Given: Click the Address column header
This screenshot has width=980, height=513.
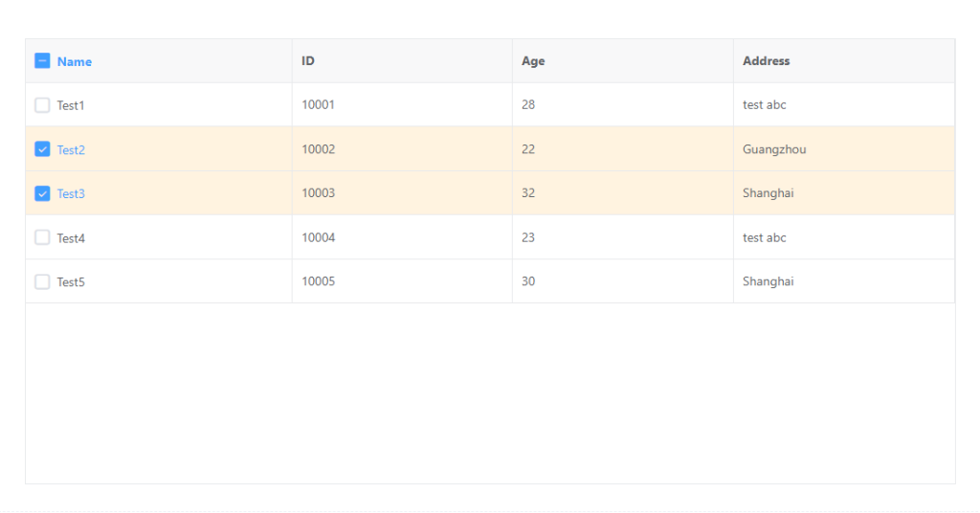Looking at the screenshot, I should (x=766, y=61).
